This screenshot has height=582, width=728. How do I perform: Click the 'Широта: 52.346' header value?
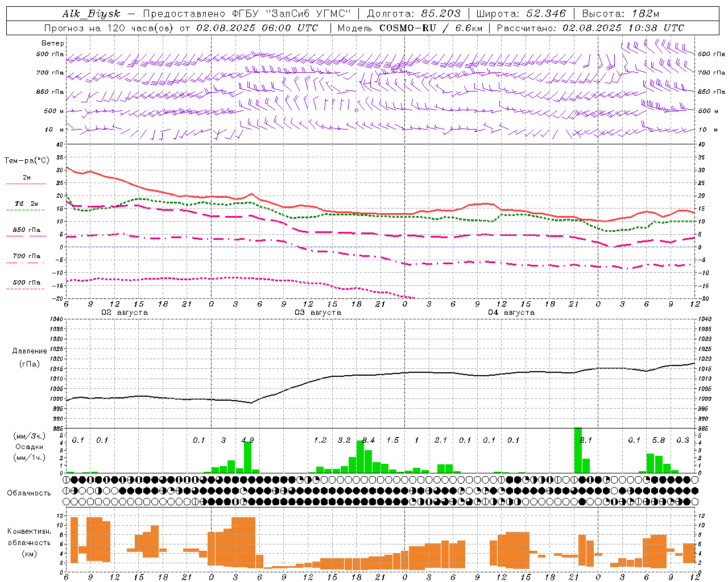(522, 14)
